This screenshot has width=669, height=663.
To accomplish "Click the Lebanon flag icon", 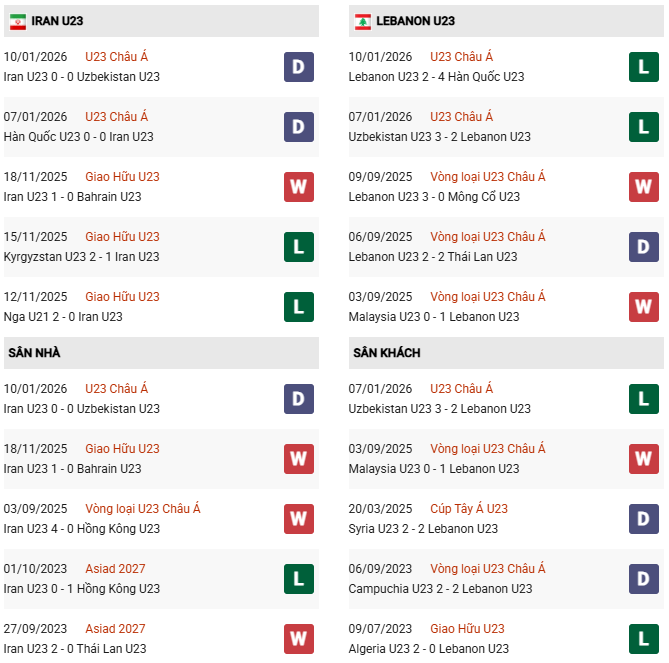I will [362, 21].
